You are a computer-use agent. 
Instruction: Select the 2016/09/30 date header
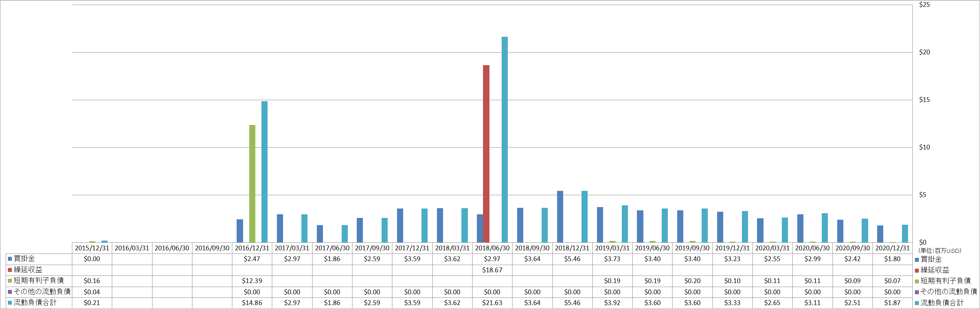tap(212, 248)
